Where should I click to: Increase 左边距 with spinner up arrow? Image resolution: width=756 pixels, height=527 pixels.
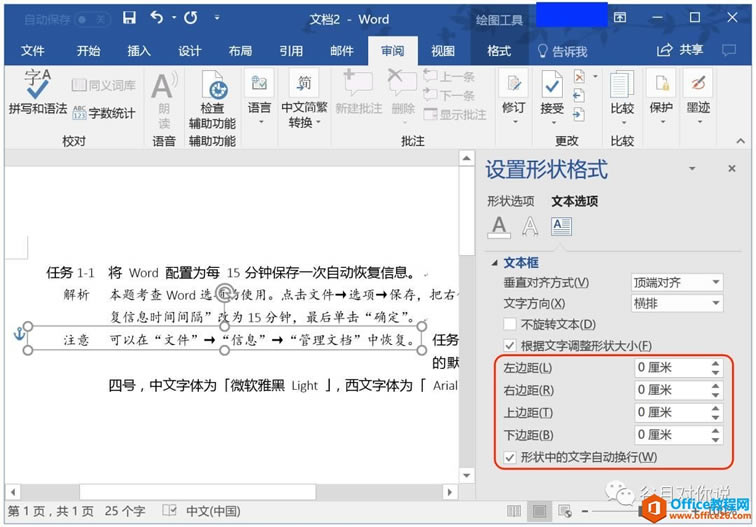(x=716, y=364)
